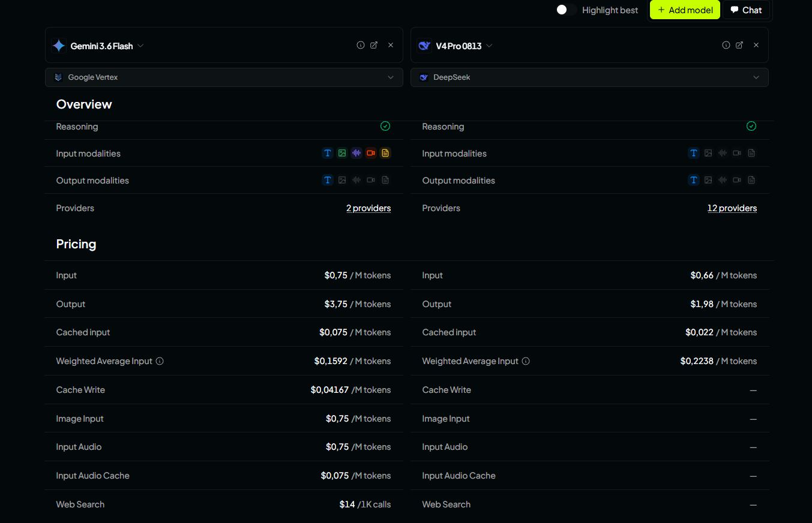Open info for V4 Pro 0813
This screenshot has width=812, height=523.
tap(726, 45)
